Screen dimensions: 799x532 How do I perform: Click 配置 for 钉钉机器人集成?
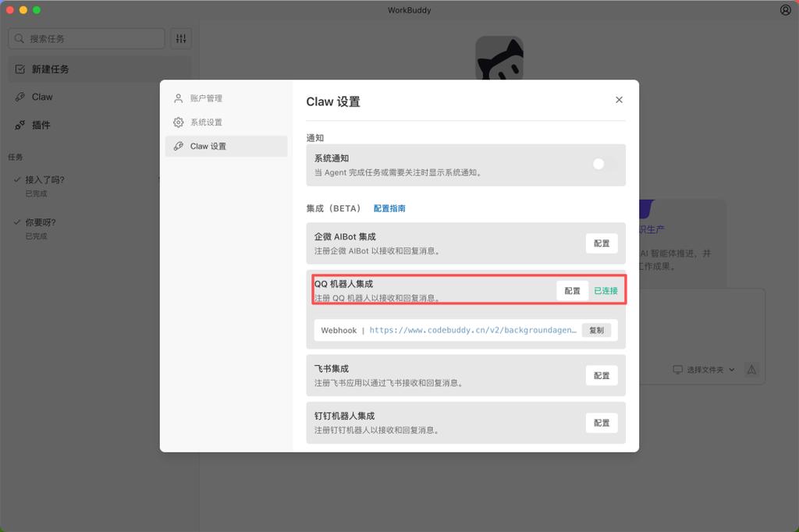[x=601, y=422]
